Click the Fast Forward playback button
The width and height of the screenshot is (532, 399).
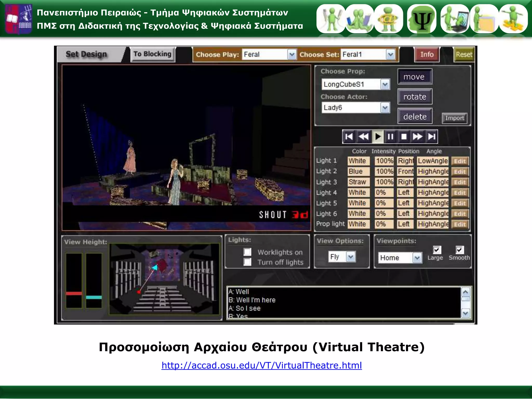point(417,137)
